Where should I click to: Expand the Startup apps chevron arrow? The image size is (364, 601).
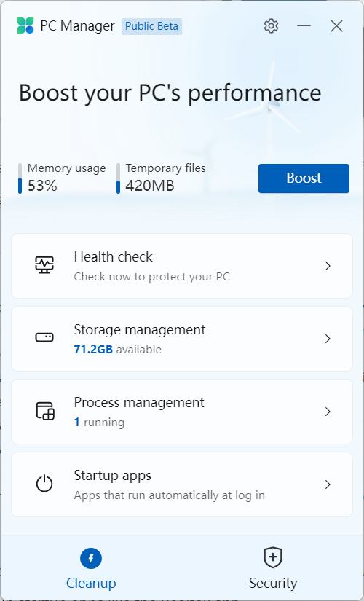point(328,484)
